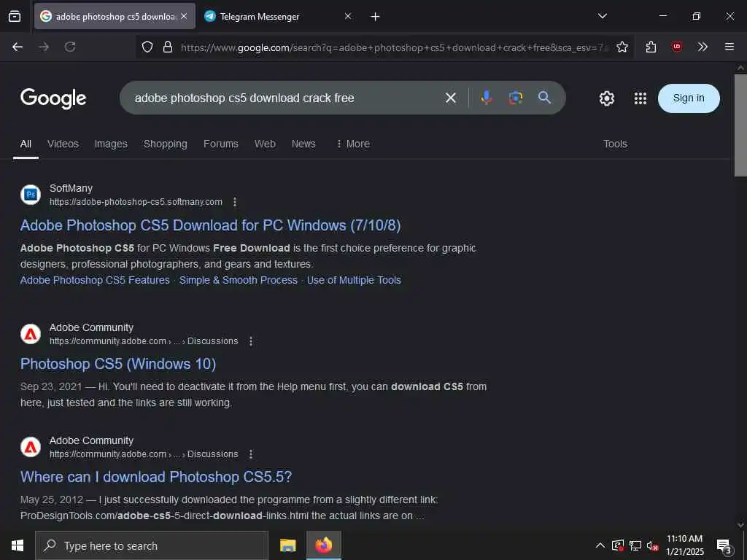747x560 pixels.
Task: Search by image with Google Lens
Action: point(516,98)
